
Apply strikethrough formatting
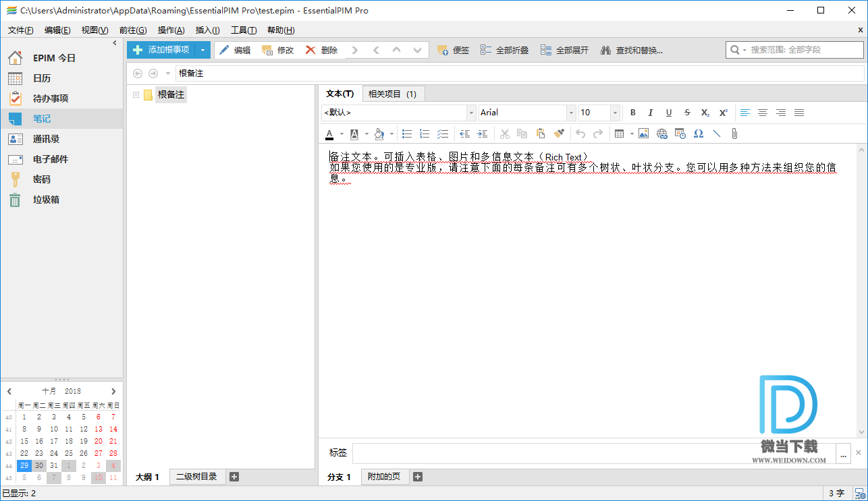click(x=687, y=113)
